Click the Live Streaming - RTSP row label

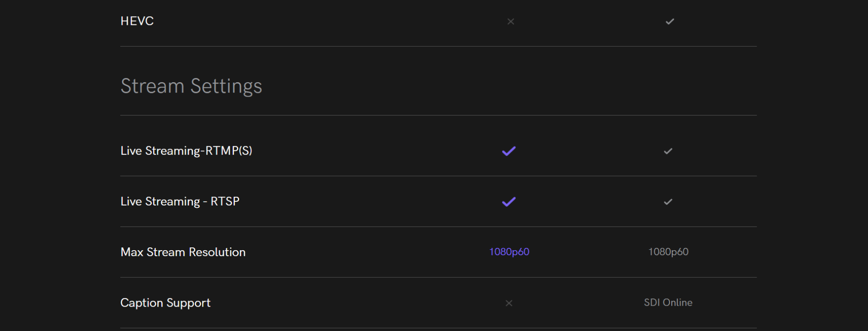[x=180, y=201]
